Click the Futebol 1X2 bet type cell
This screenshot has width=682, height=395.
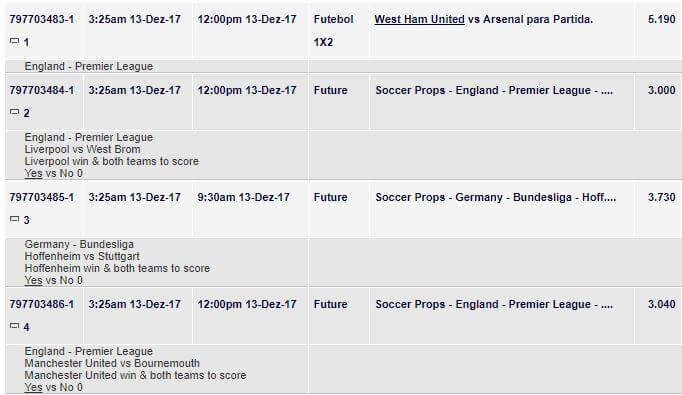pyautogui.click(x=334, y=30)
